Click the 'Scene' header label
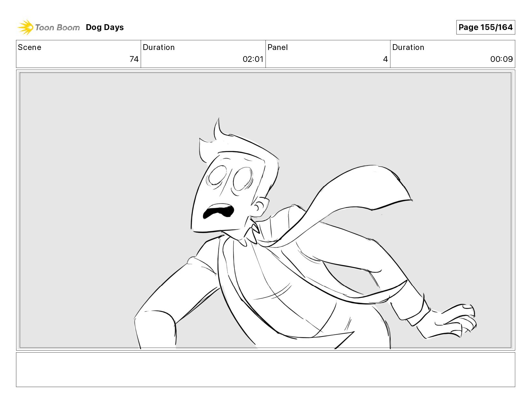The image size is (532, 411). 30,47
